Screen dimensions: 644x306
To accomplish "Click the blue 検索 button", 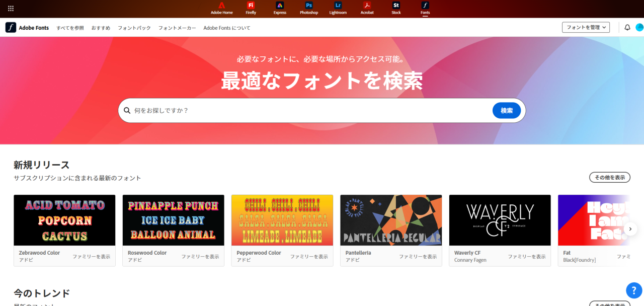I will coord(507,110).
